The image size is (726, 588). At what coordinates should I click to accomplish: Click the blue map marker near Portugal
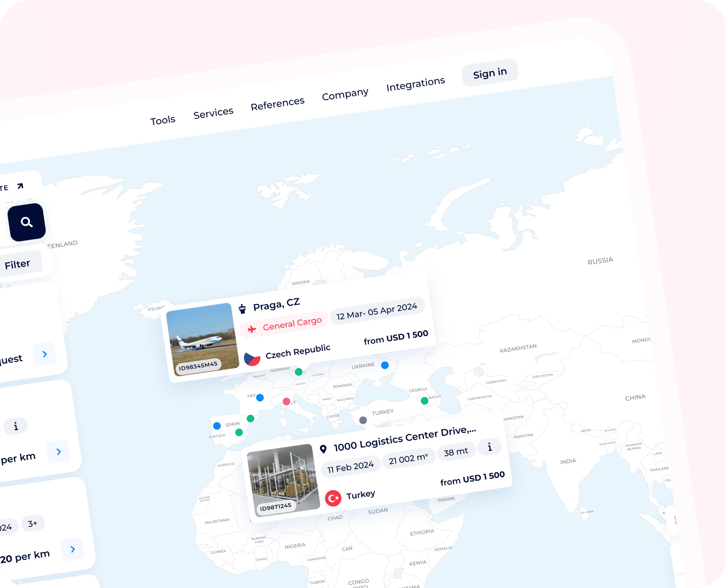(217, 426)
